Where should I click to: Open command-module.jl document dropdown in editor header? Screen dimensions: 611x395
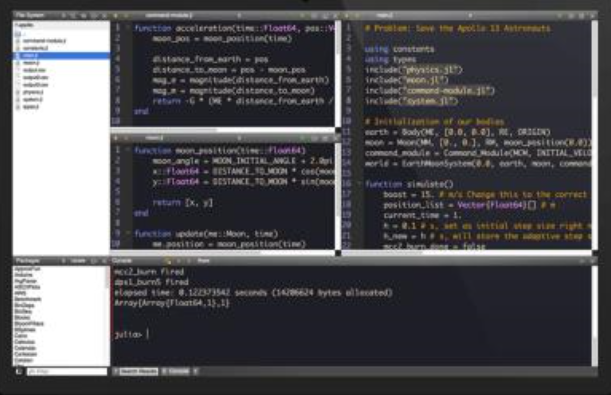point(239,16)
